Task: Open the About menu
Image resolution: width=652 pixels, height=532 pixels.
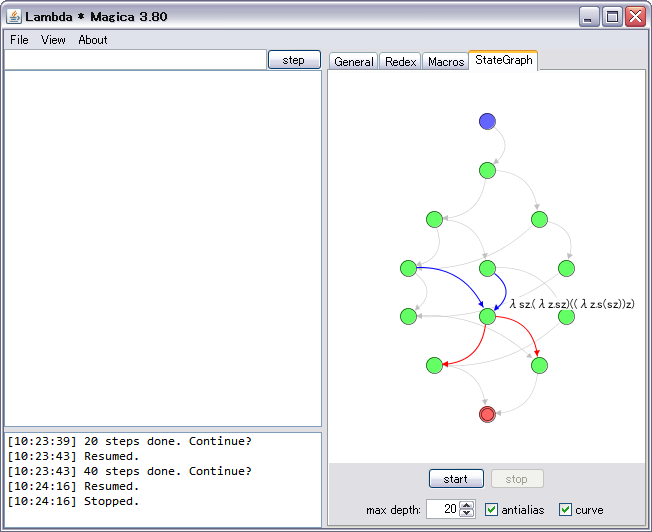Action: click(x=93, y=40)
